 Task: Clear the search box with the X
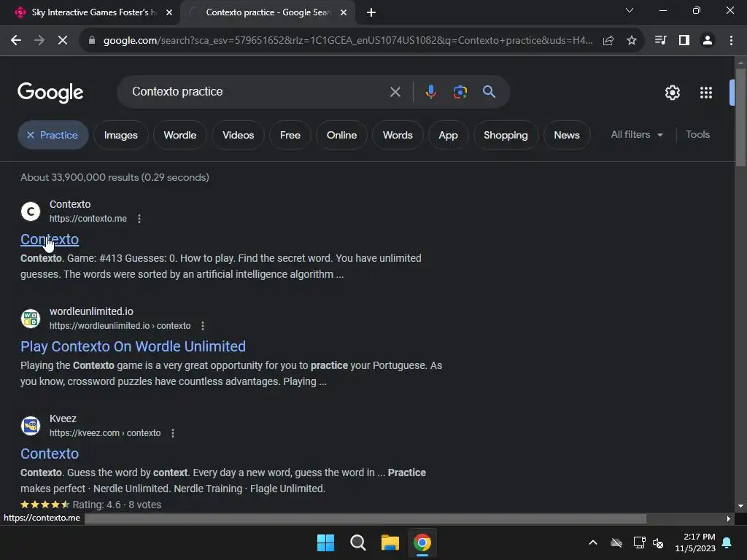coord(395,92)
